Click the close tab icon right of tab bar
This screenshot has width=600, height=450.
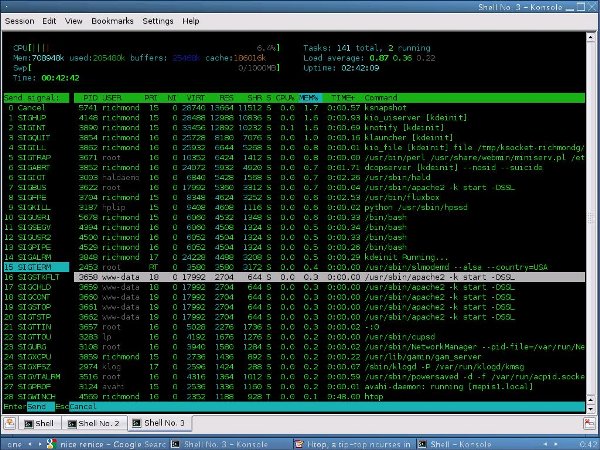(589, 424)
